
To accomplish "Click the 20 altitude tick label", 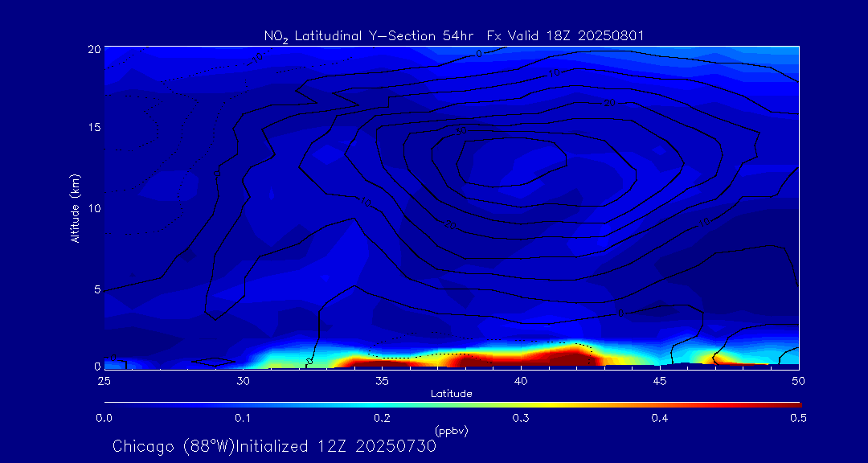I will point(92,48).
